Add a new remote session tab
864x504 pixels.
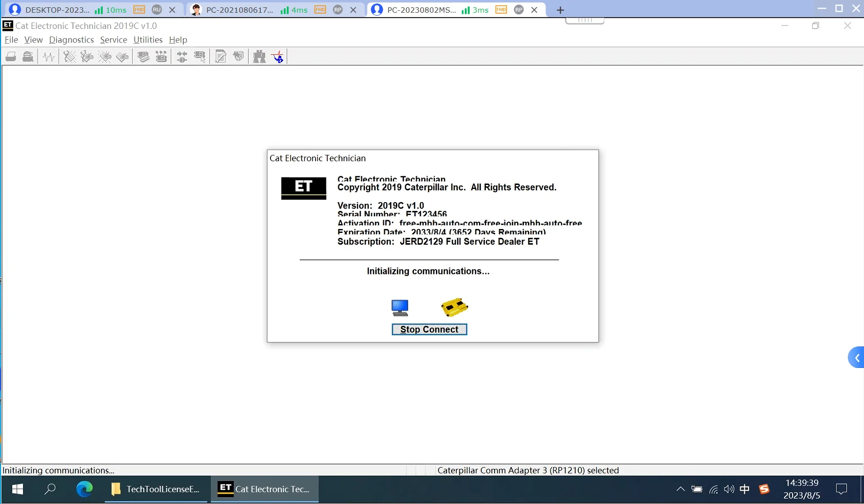(560, 10)
